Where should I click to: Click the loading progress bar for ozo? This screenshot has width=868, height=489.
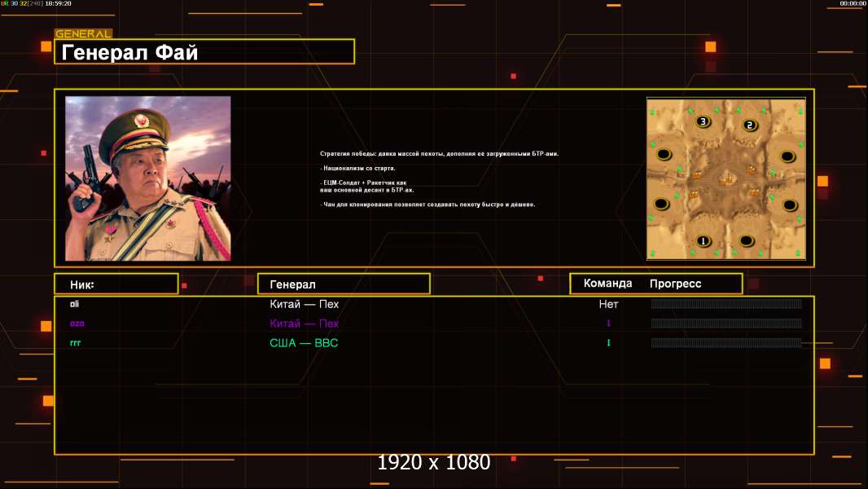[x=726, y=324]
